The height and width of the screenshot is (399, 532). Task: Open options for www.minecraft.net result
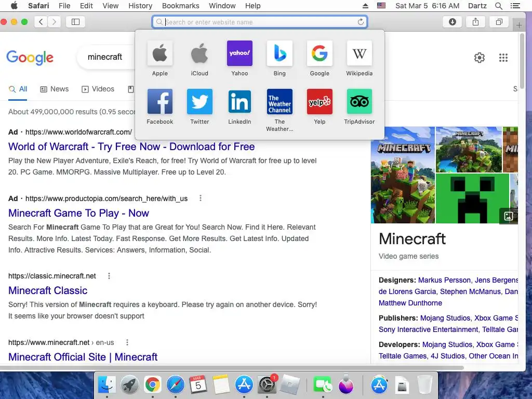[127, 342]
